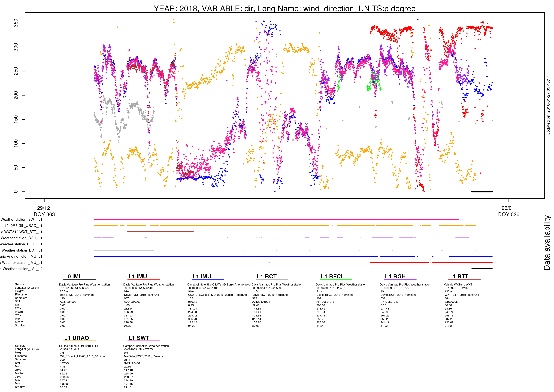Click the height value '190m'
The width and height of the screenshot is (554, 392).
(x=448, y=292)
